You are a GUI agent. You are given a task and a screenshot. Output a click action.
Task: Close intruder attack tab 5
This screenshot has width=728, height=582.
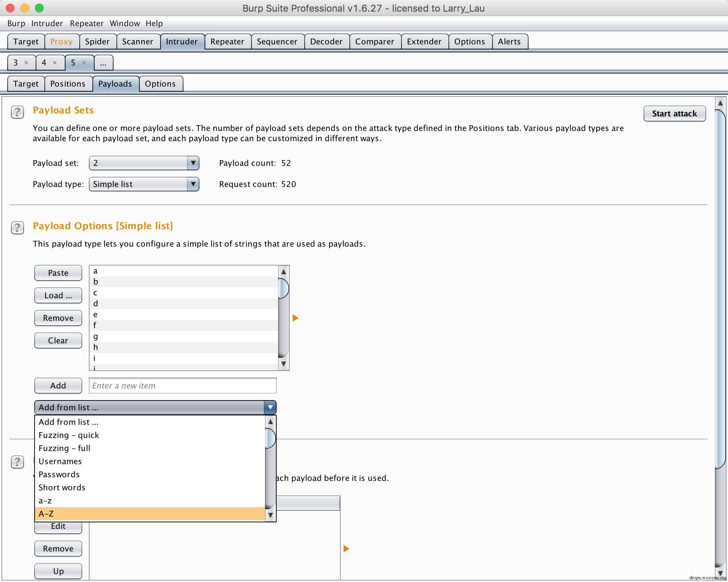coord(84,63)
